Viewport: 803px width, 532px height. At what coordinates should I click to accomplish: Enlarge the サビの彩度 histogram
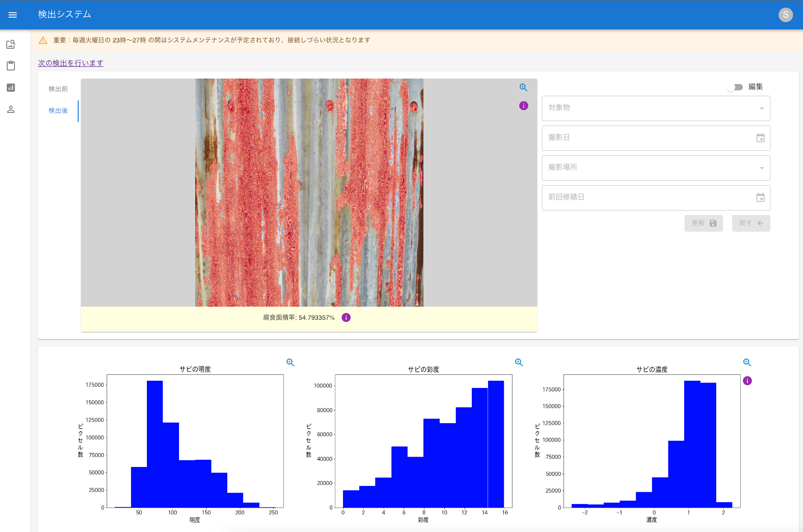[x=519, y=362]
